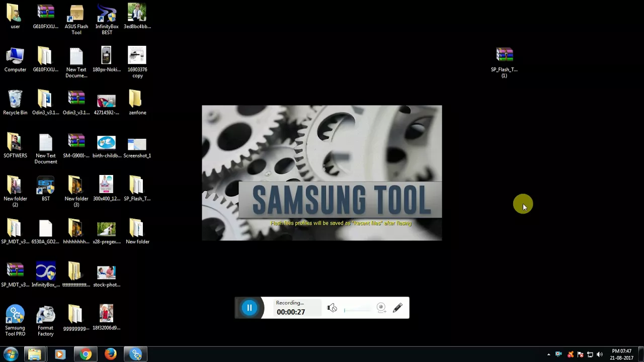
Task: Open the pencil annotation tool in recorder
Action: click(x=398, y=308)
